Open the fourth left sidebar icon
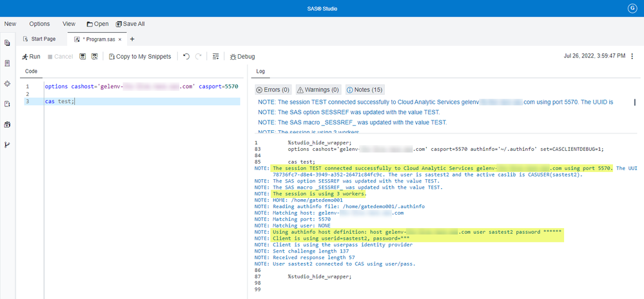Viewport: 644px width, 299px height. [x=7, y=104]
